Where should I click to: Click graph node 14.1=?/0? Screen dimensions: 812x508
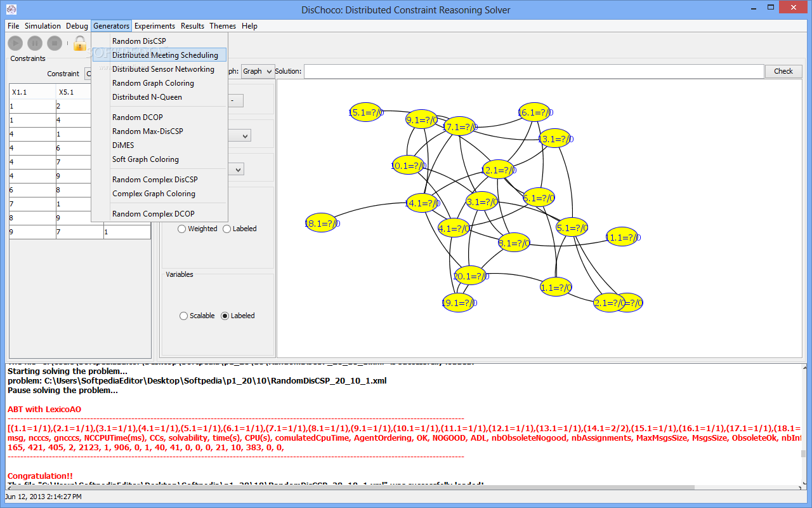422,203
